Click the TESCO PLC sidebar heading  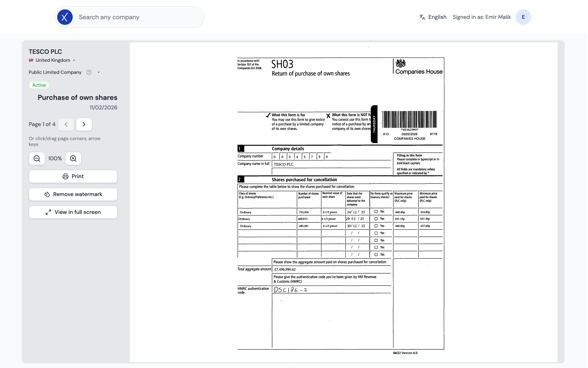[x=45, y=52]
